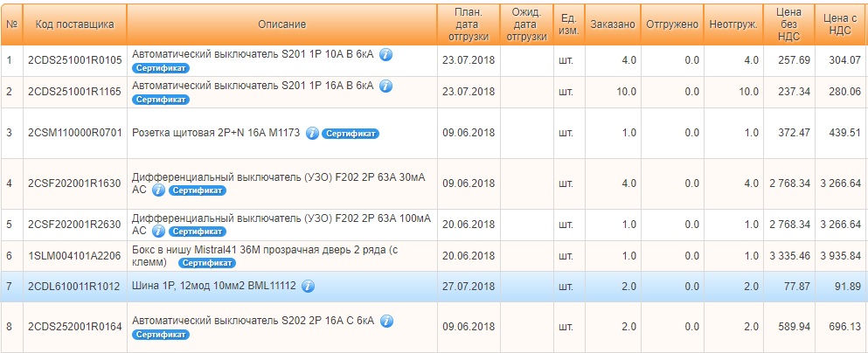
Task: Select supplier code 2CDL610011R1012
Action: pos(74,286)
